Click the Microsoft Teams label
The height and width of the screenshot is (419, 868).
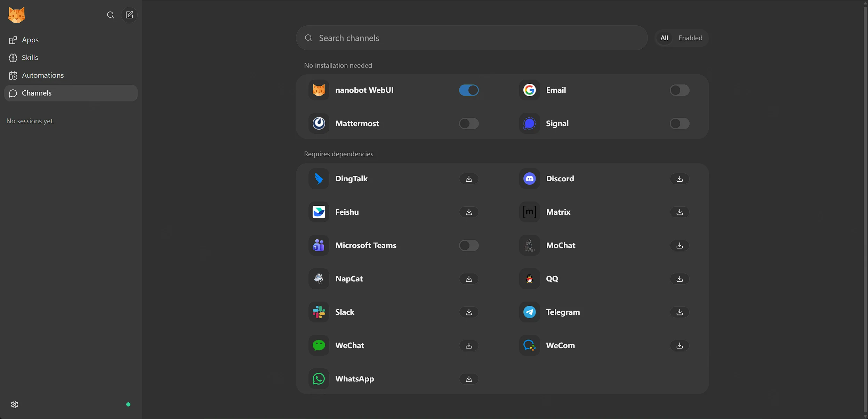click(x=366, y=245)
